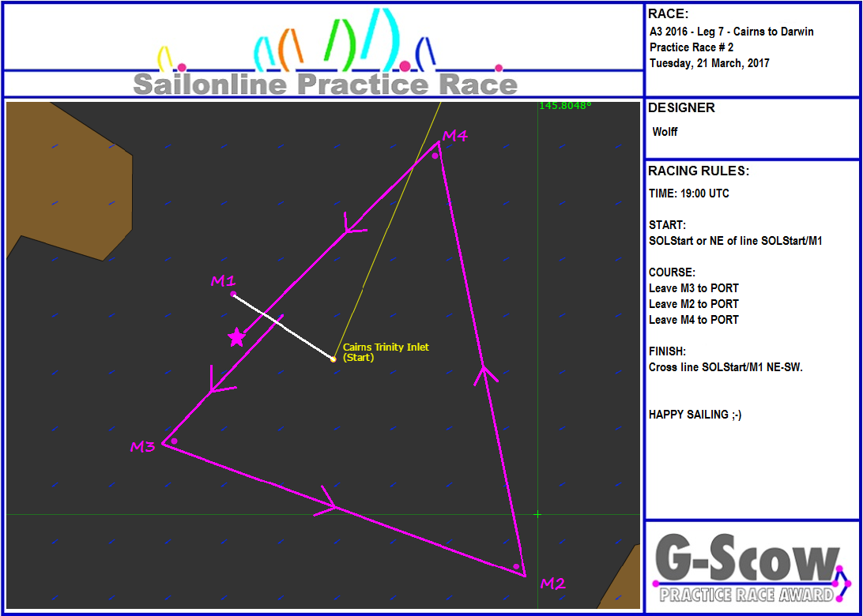Click the white start line between M1 and Start
863x616 pixels.
283,327
